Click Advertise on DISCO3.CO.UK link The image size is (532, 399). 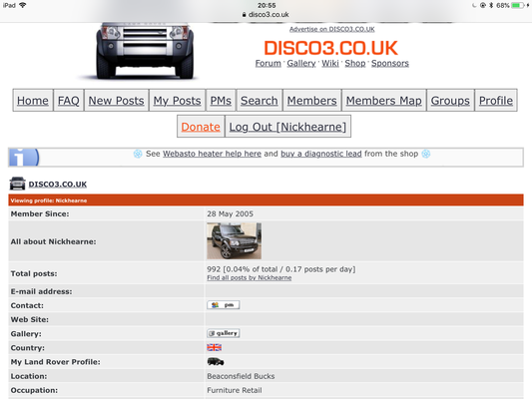(331, 29)
